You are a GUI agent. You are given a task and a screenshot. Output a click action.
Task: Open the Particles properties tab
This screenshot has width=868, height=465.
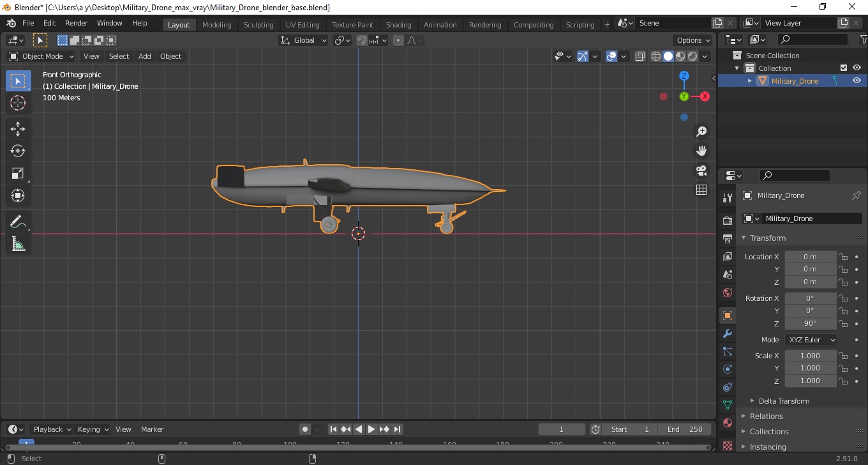click(727, 351)
